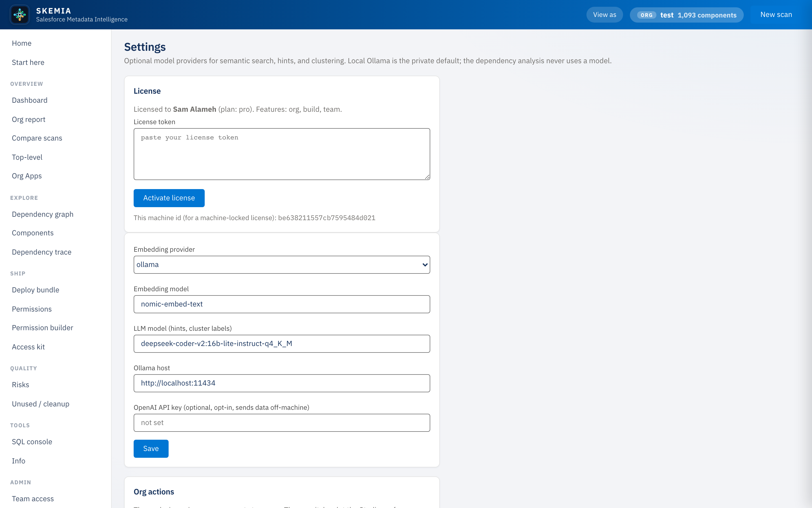
Task: Click the 'Sam Alameh' licensee name
Action: click(194, 110)
